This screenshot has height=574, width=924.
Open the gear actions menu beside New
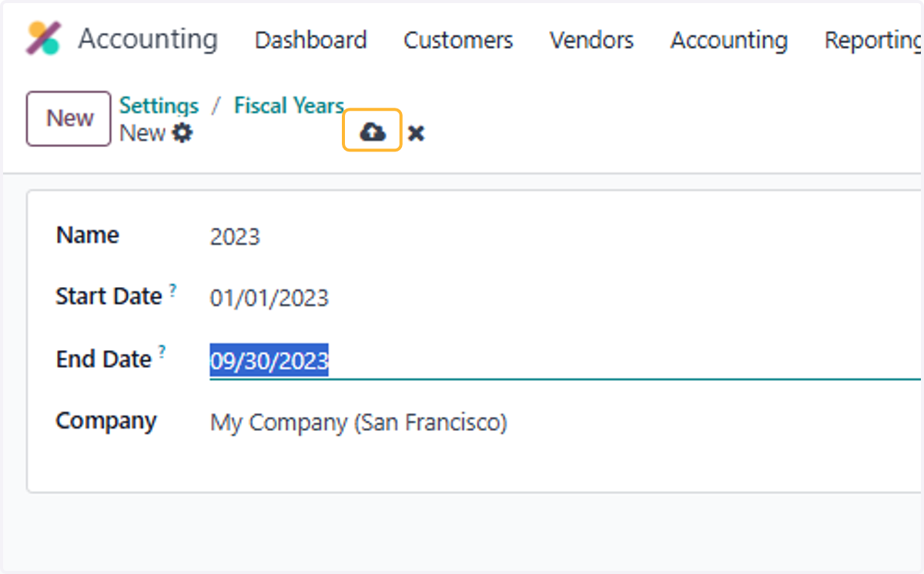tap(182, 133)
